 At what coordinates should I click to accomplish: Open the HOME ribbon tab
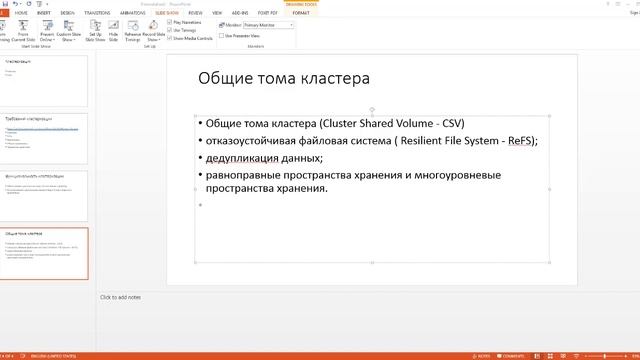tap(21, 13)
